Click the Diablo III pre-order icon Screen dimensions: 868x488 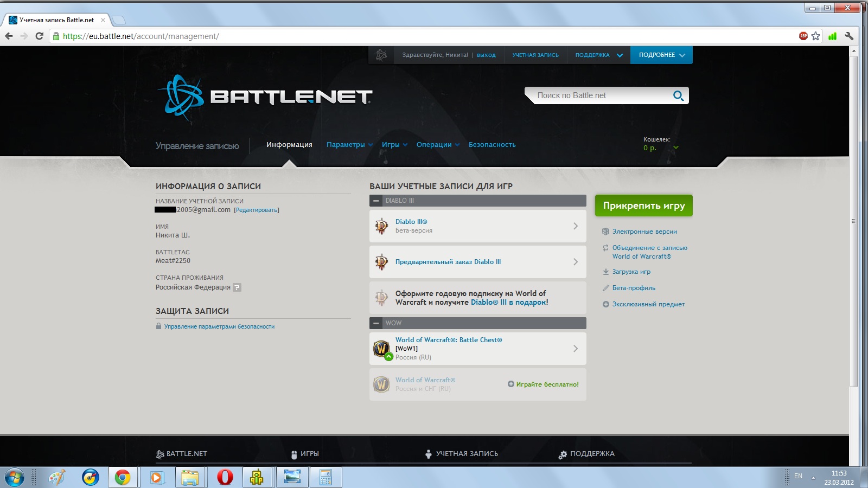click(381, 262)
